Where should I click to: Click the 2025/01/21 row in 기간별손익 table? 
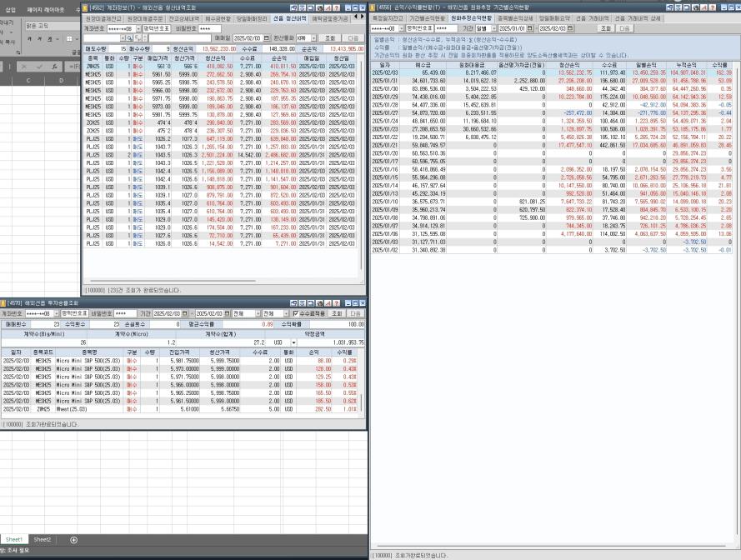point(552,146)
